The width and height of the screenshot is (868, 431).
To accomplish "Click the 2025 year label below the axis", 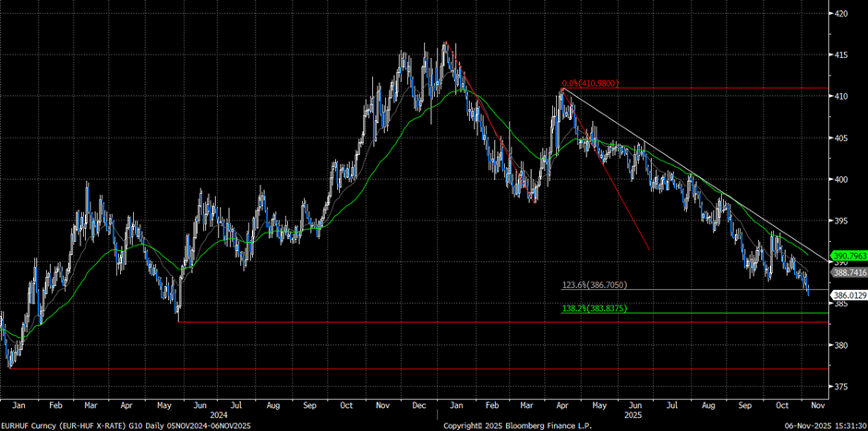I will (633, 414).
